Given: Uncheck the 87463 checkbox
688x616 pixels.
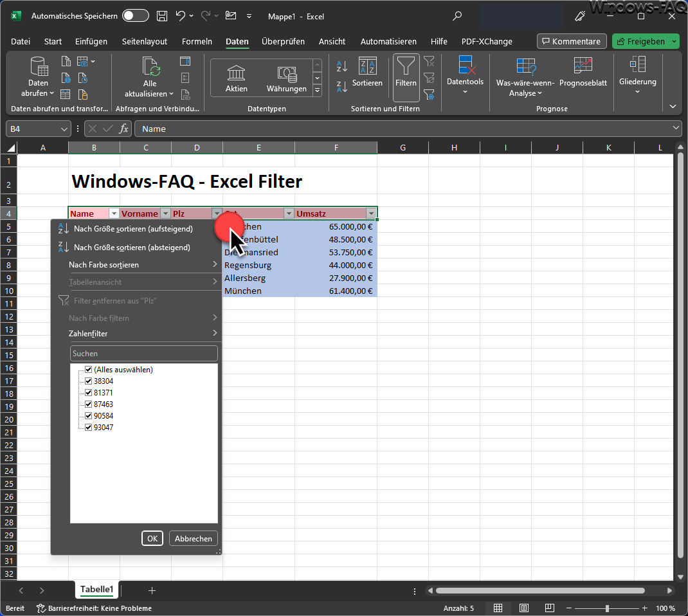Looking at the screenshot, I should (x=88, y=404).
